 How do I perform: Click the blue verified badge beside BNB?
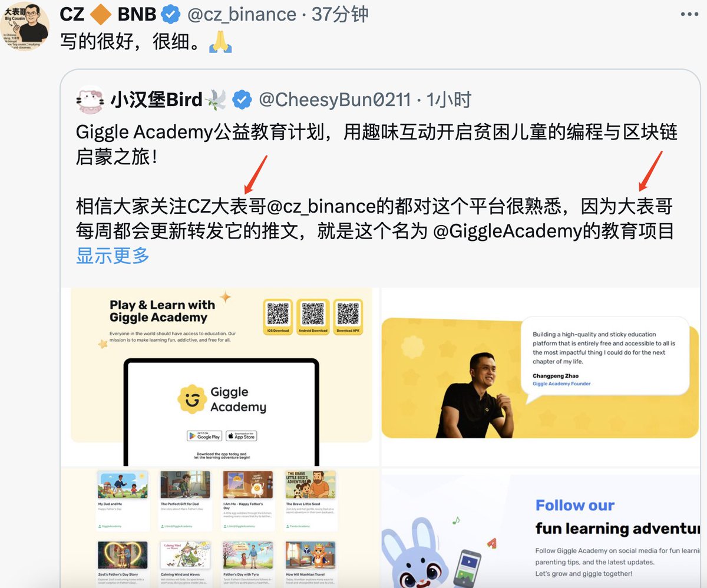click(x=171, y=14)
